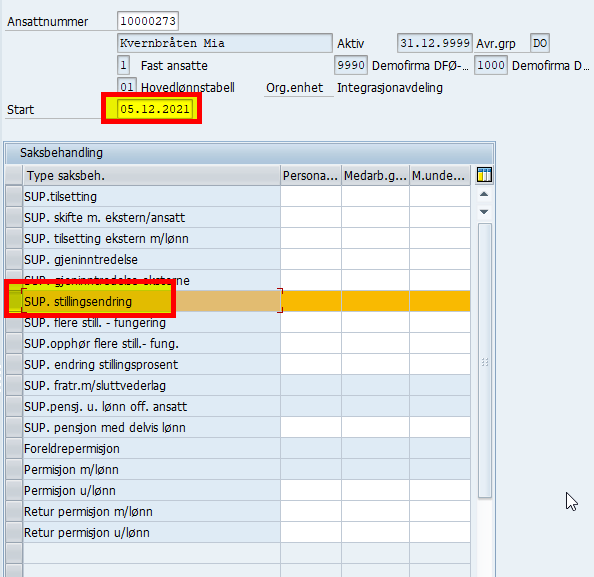Click the scroll up arrow in Saksbehandling table
Viewport: 594px width, 577px height.
(484, 194)
